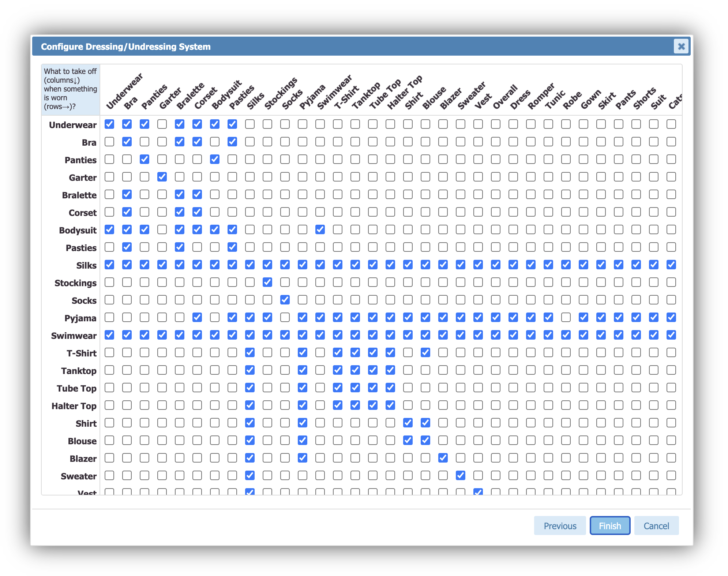Click the Silks row label
728x576 pixels.
86,265
